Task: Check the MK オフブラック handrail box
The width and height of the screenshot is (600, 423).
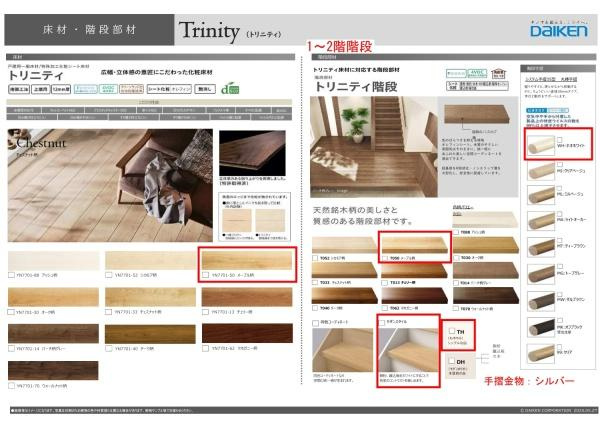Action: pos(559,320)
